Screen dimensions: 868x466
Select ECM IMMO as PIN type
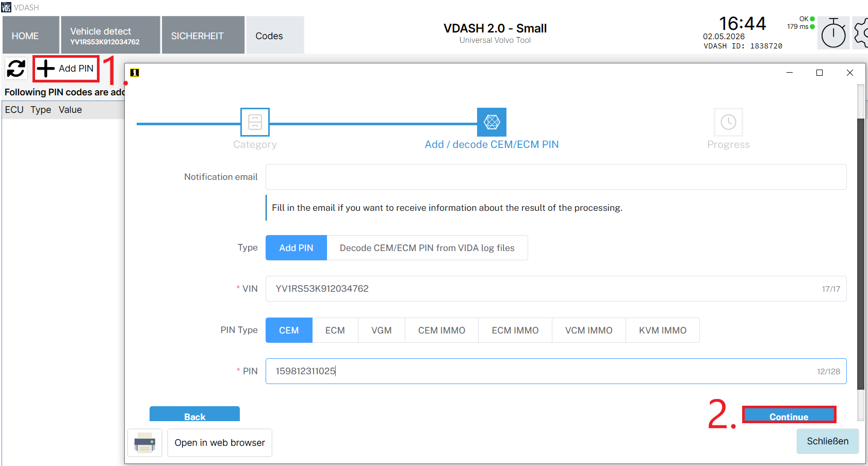pos(515,330)
